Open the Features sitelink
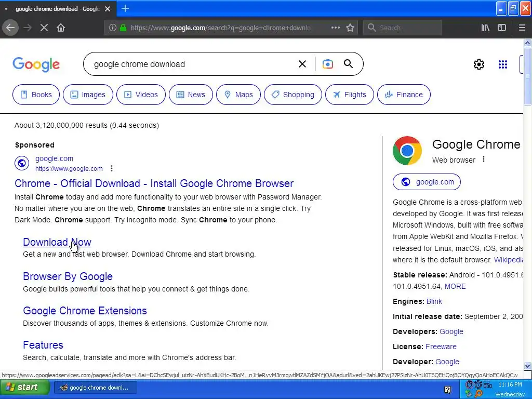This screenshot has height=399, width=532. pos(43,345)
